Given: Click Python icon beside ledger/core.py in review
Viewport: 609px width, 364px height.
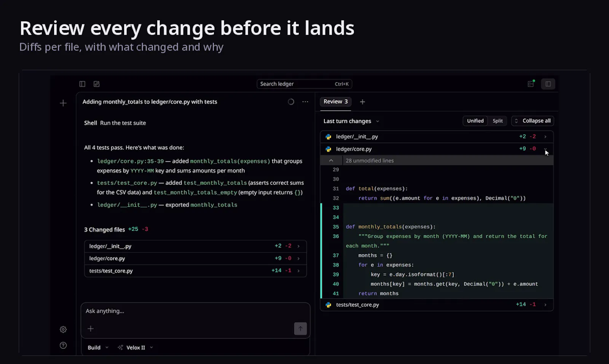Looking at the screenshot, I should 328,149.
